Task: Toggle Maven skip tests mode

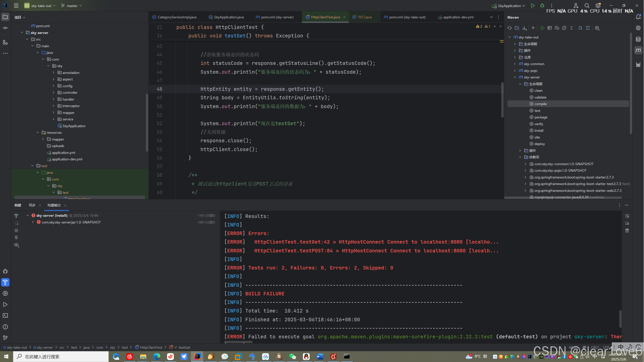Action: tap(564, 28)
